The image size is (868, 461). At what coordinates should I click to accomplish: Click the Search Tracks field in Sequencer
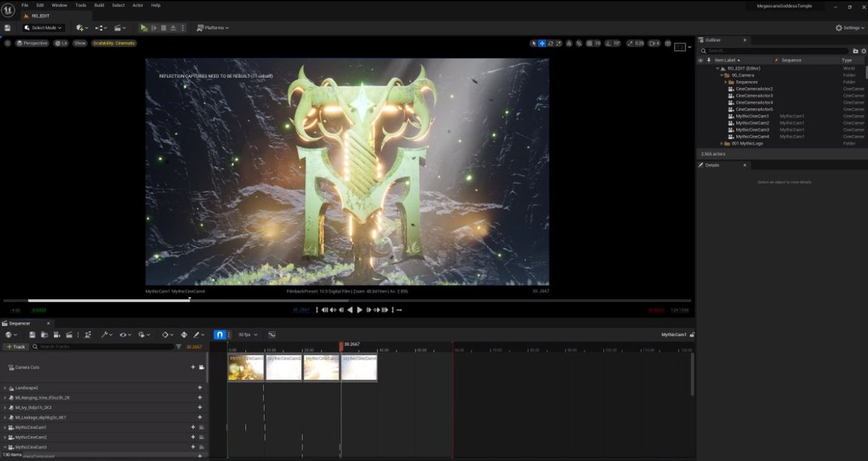tap(103, 347)
